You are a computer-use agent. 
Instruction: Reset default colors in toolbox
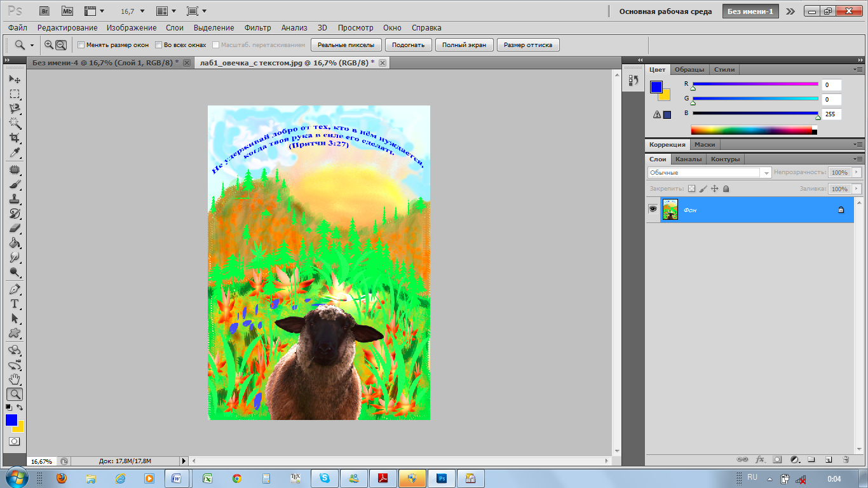pos(9,407)
